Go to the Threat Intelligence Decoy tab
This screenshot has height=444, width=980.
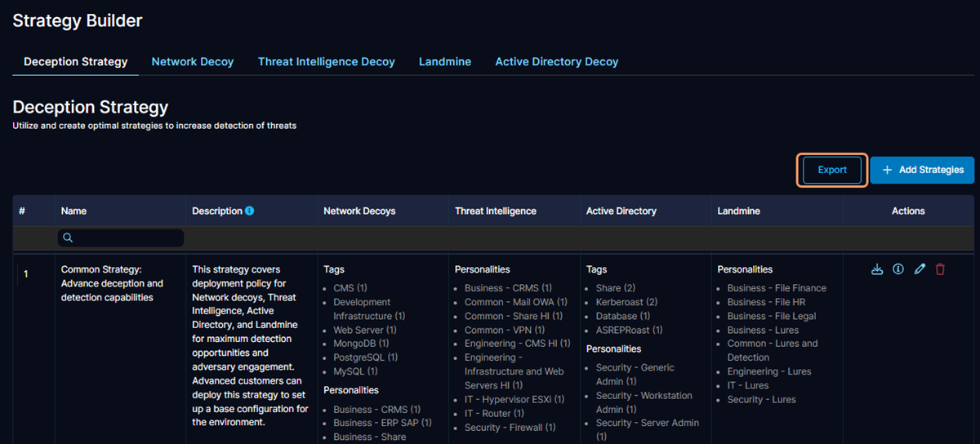click(x=326, y=62)
